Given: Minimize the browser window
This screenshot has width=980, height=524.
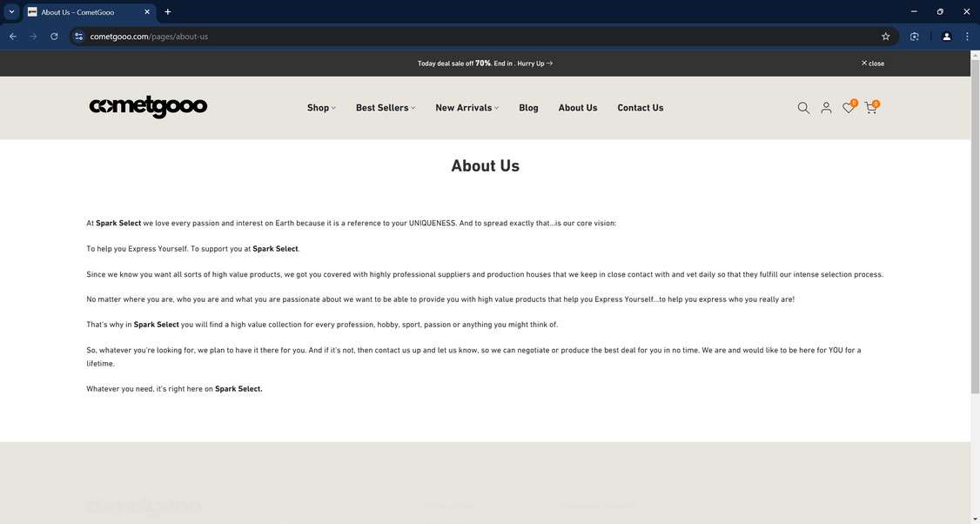Looking at the screenshot, I should (914, 11).
